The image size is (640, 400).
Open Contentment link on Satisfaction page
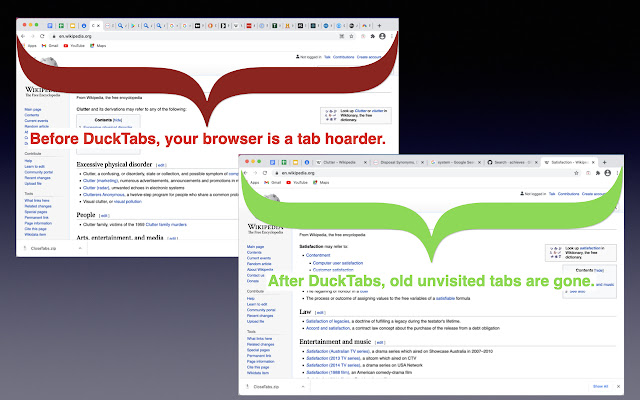[x=318, y=255]
